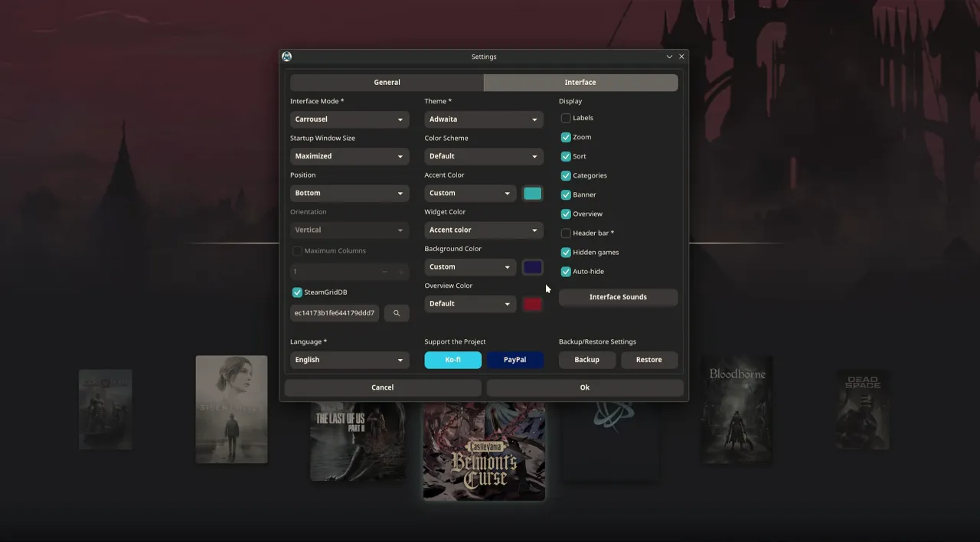Open the Language dropdown set to English
The image size is (980, 542).
[349, 360]
